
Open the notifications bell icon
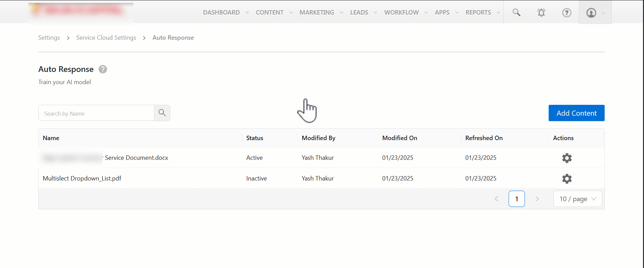click(541, 13)
